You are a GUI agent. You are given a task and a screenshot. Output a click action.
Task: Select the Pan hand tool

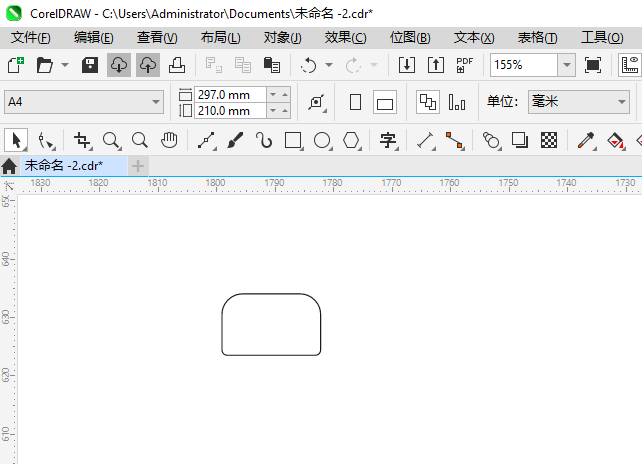pos(169,140)
